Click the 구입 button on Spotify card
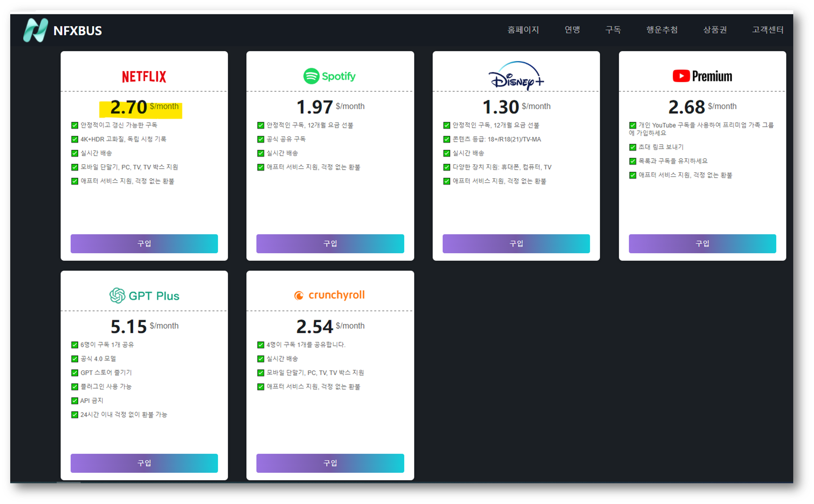Image resolution: width=814 pixels, height=504 pixels. pos(330,244)
